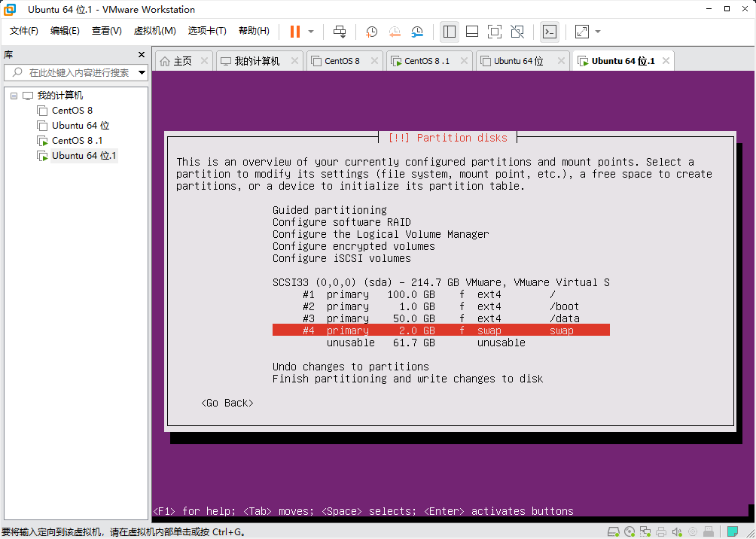Select partition #3 50.0 GB /data row

coord(441,318)
